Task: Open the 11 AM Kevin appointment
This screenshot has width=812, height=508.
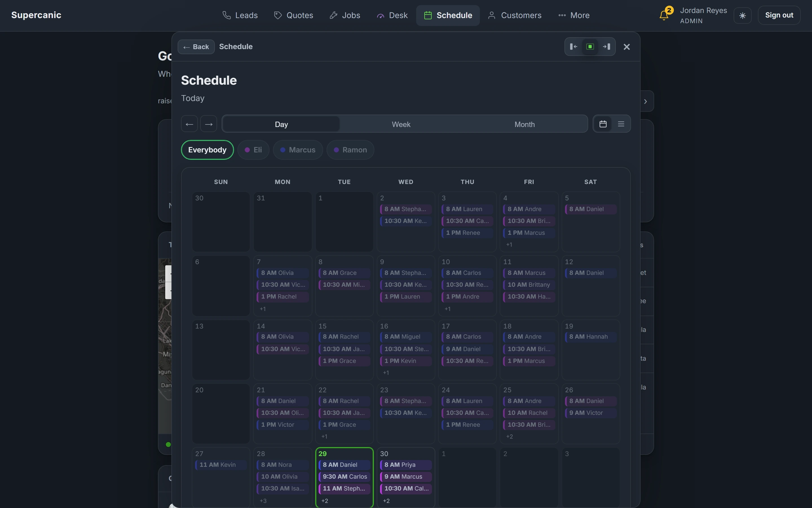Action: click(221, 465)
